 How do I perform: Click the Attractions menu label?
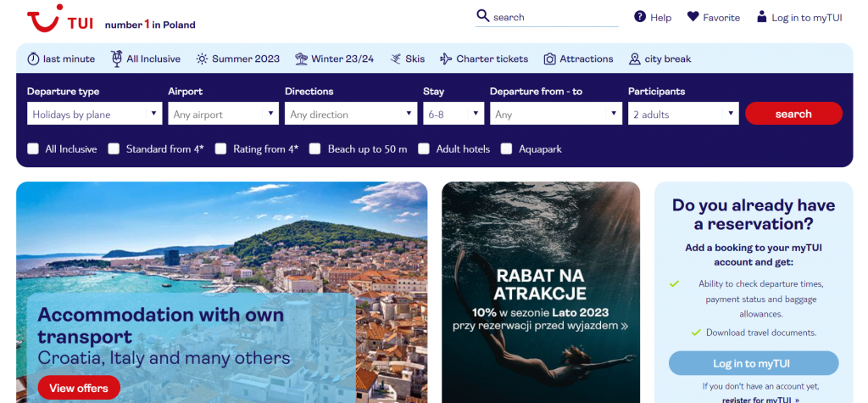(587, 59)
